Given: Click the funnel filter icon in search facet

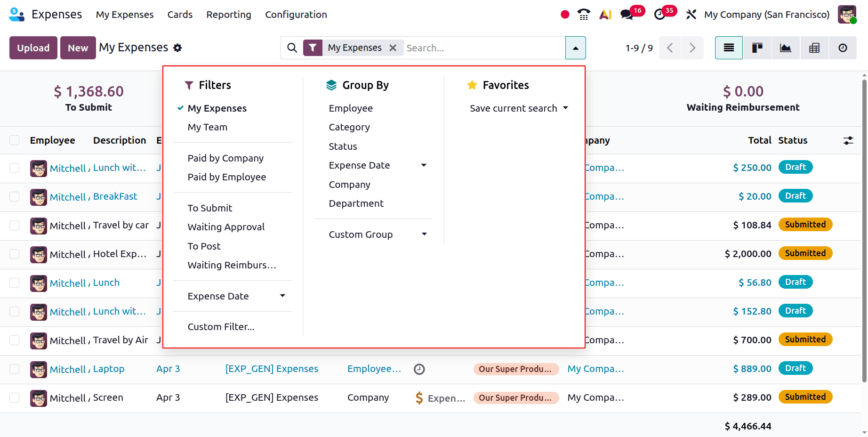Looking at the screenshot, I should (313, 48).
